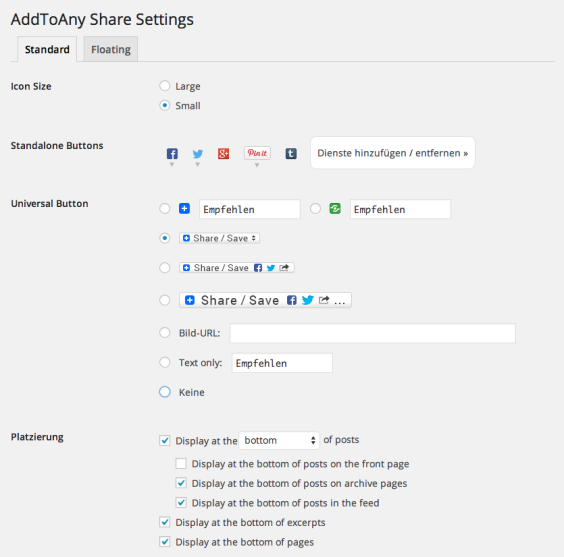This screenshot has width=564, height=557.
Task: Select the Text only radio option
Action: (165, 362)
